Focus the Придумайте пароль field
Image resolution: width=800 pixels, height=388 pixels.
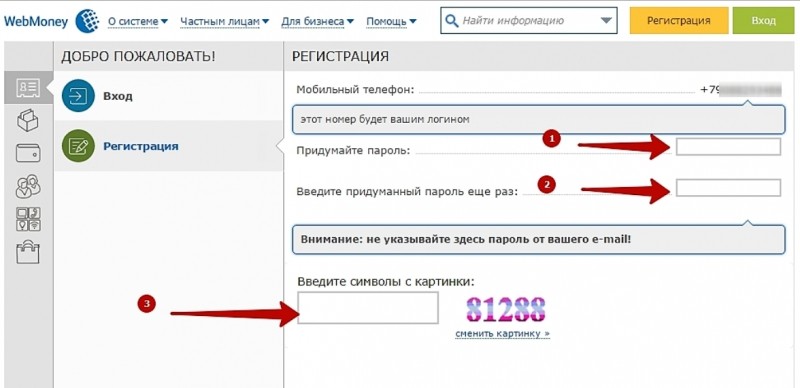pos(728,147)
